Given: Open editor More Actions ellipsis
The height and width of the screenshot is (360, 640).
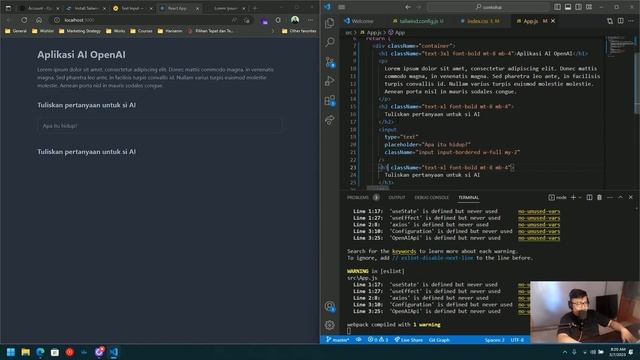Looking at the screenshot, I should (x=631, y=21).
